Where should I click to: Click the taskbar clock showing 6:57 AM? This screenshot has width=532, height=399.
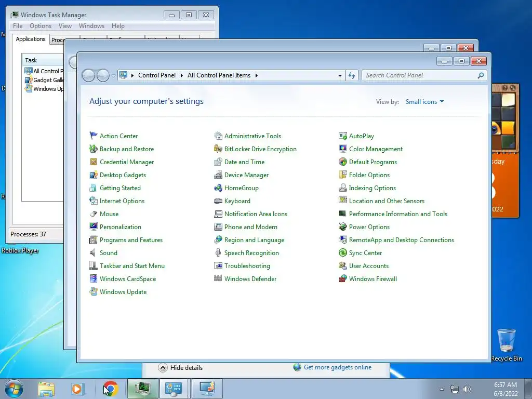point(506,389)
